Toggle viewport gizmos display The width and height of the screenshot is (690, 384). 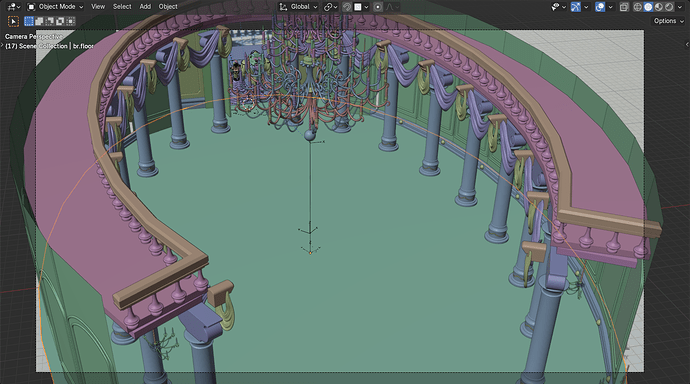coord(576,7)
